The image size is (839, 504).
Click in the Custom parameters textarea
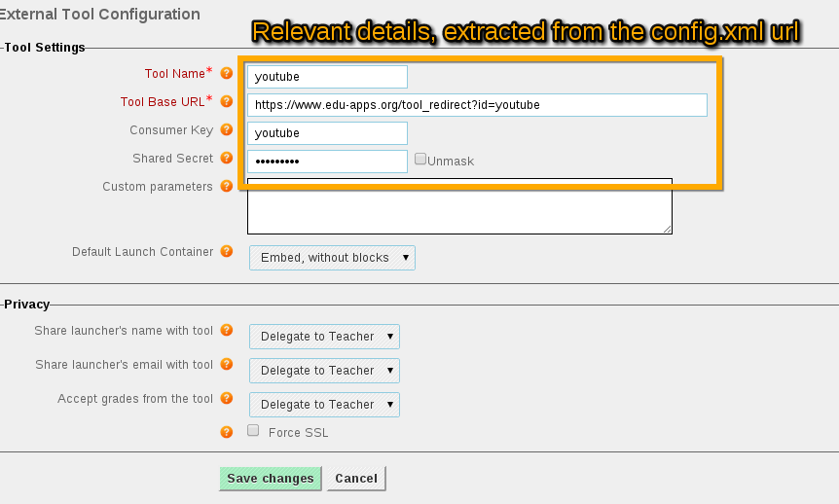click(459, 206)
